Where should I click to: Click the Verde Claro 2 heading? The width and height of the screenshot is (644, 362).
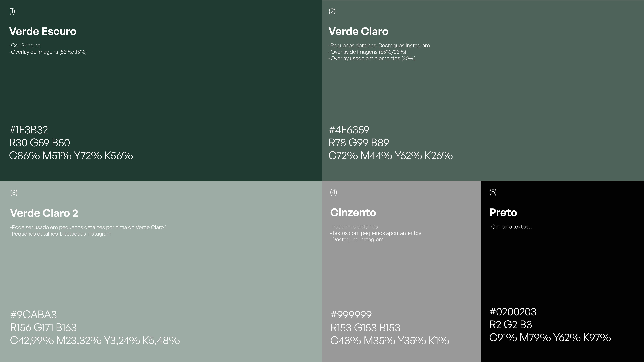point(44,213)
